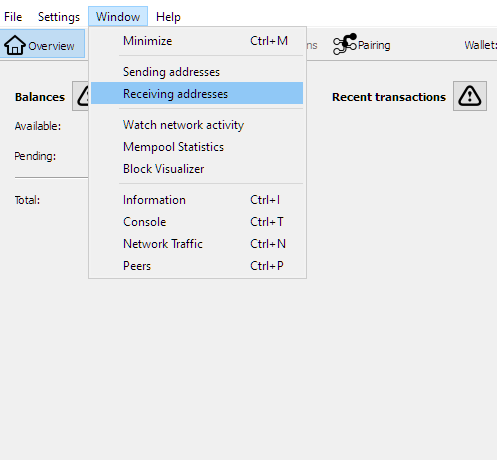Open the File menu
The width and height of the screenshot is (497, 460).
13,17
